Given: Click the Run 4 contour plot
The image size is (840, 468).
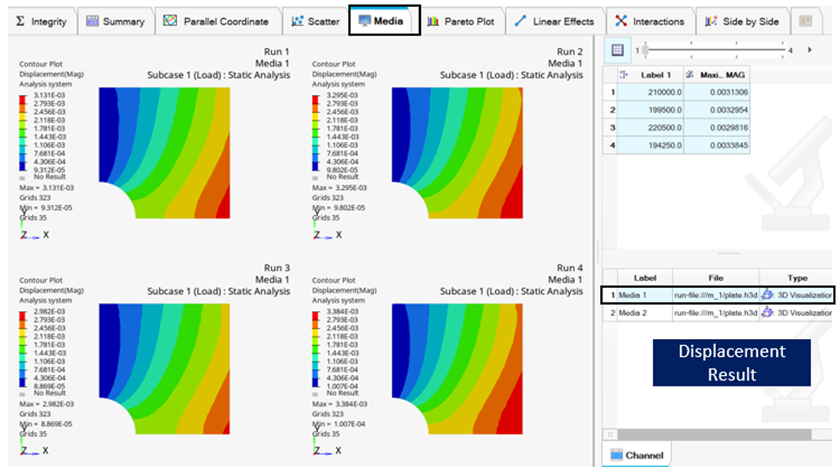Looking at the screenshot, I should (x=457, y=369).
